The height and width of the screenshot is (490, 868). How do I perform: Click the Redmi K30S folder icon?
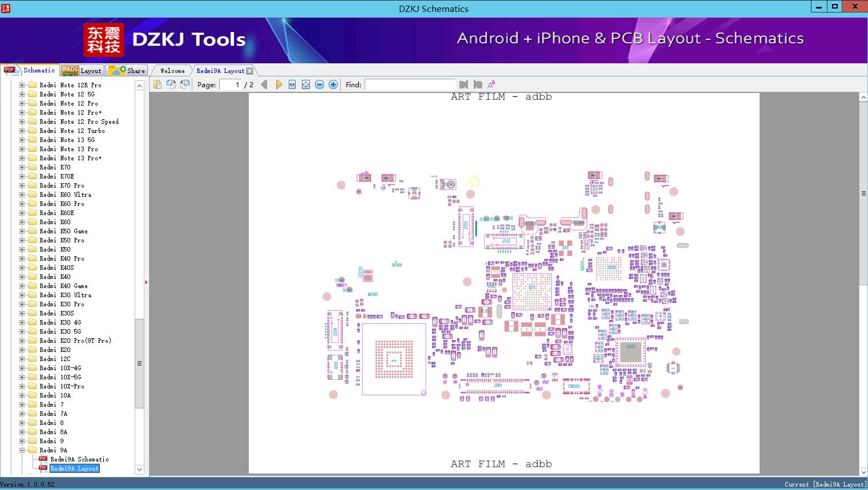33,313
